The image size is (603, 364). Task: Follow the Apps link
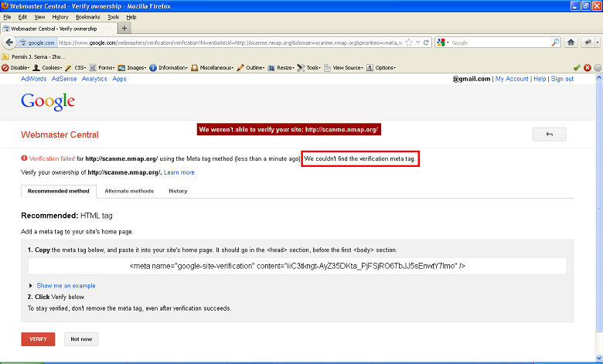pyautogui.click(x=119, y=79)
